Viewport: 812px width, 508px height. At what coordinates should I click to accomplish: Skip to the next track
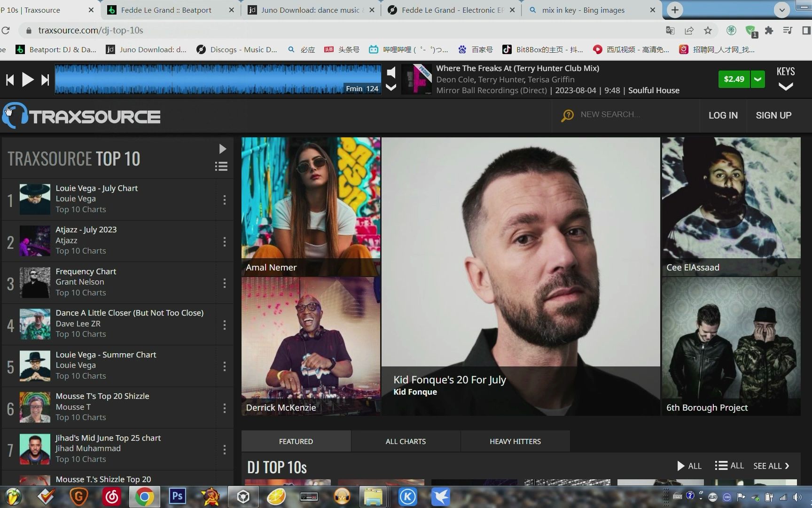[x=45, y=80]
